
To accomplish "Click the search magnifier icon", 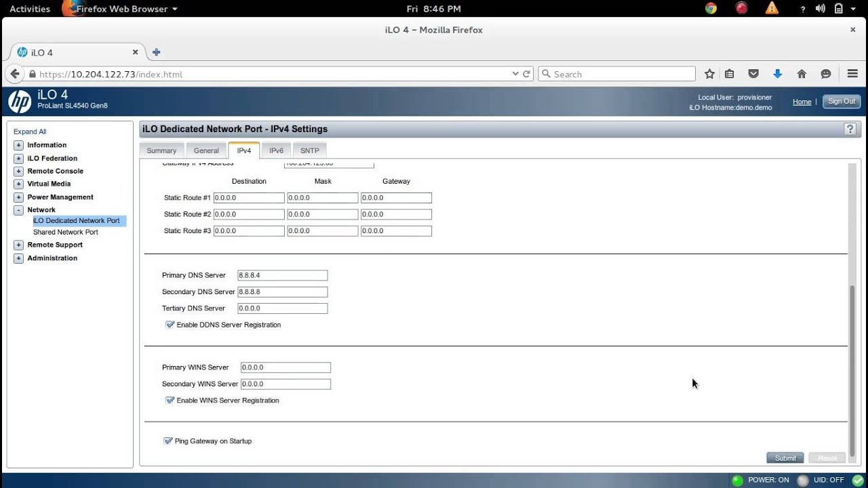I will pos(545,74).
